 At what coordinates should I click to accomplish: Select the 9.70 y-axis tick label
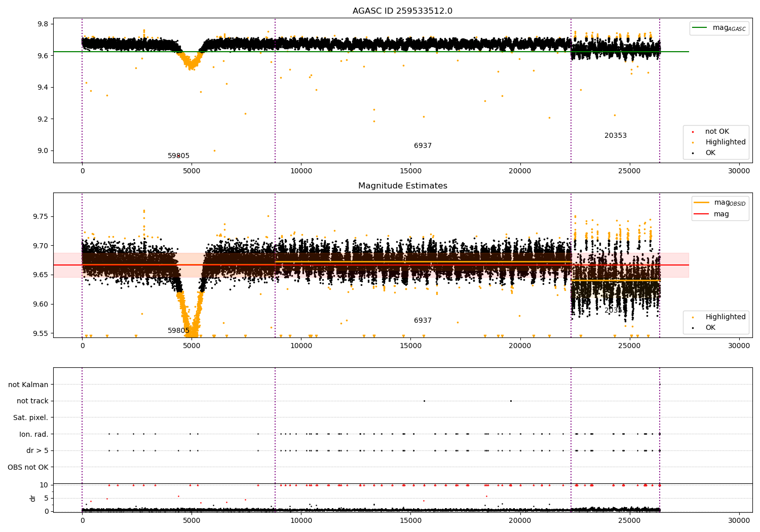[41, 246]
